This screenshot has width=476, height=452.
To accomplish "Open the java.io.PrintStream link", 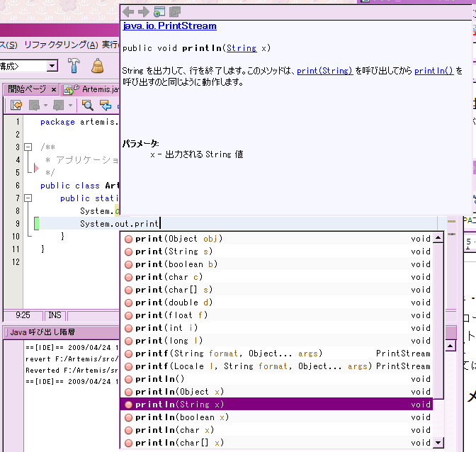I will click(x=170, y=26).
